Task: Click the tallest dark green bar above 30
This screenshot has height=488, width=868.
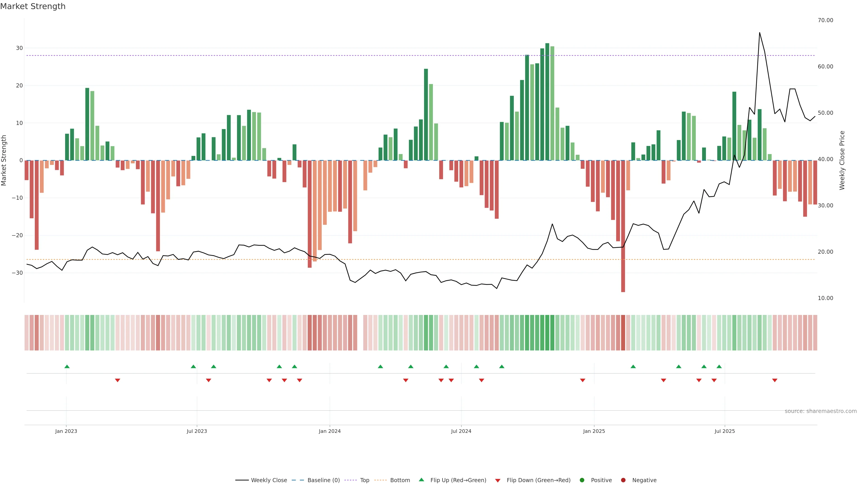Action: pyautogui.click(x=547, y=101)
